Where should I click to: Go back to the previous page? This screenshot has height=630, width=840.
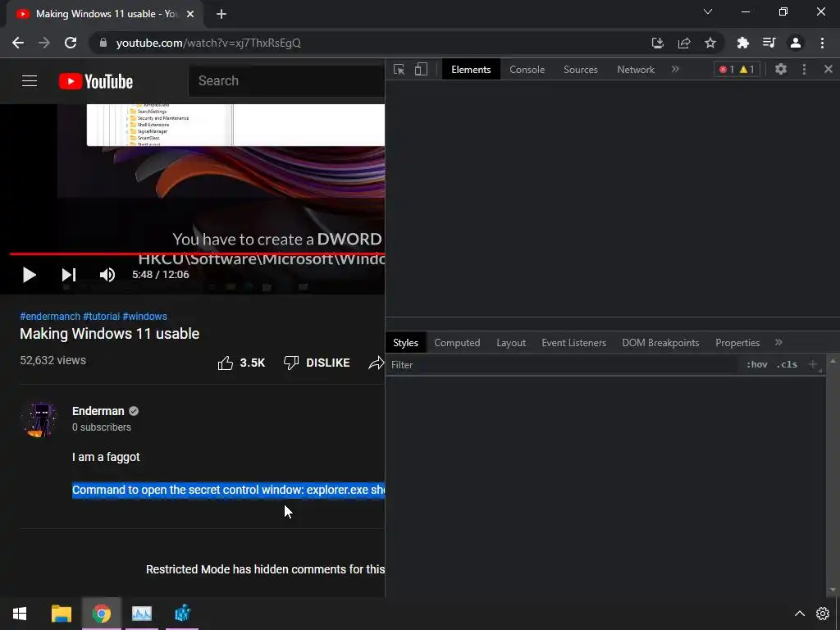click(x=18, y=43)
